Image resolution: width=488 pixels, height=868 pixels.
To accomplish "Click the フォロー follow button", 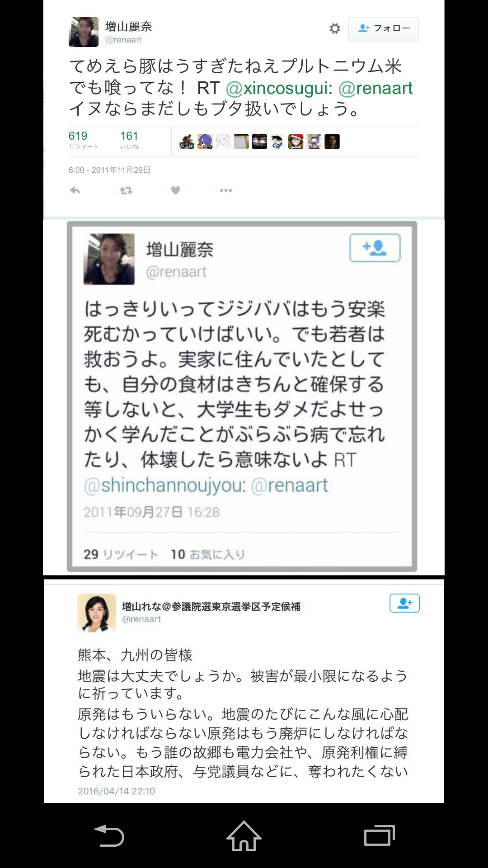I will coord(384,29).
